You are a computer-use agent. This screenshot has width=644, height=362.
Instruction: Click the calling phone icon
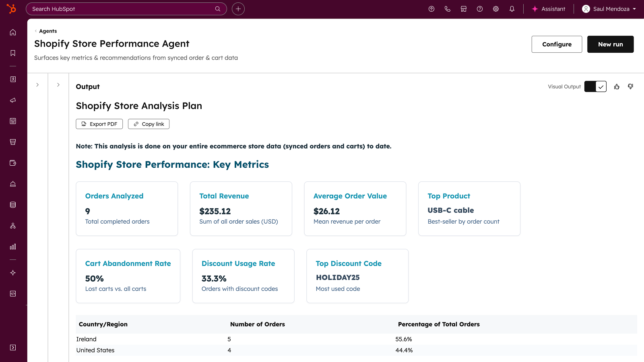pyautogui.click(x=448, y=9)
